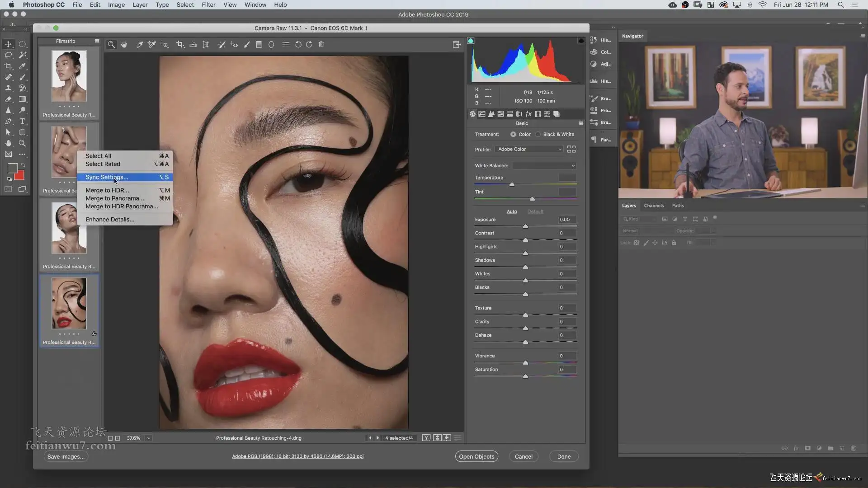
Task: Click the Exposure slider handle
Action: point(525,226)
